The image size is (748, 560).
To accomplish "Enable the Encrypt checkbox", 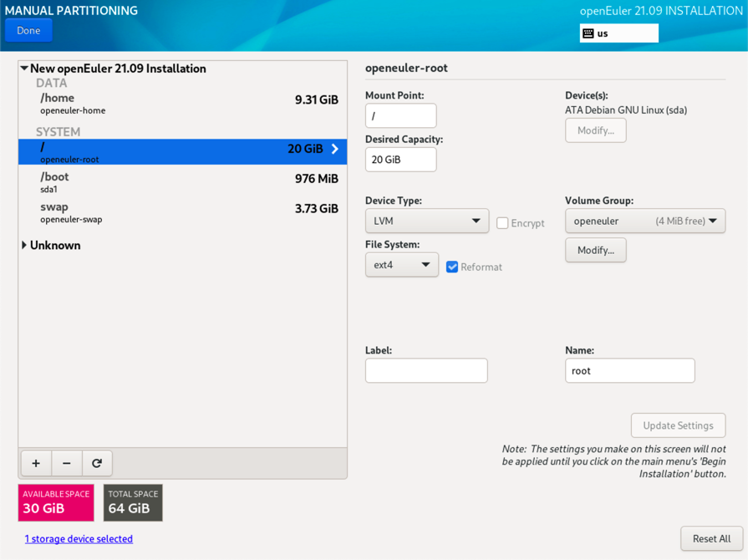I will (502, 223).
